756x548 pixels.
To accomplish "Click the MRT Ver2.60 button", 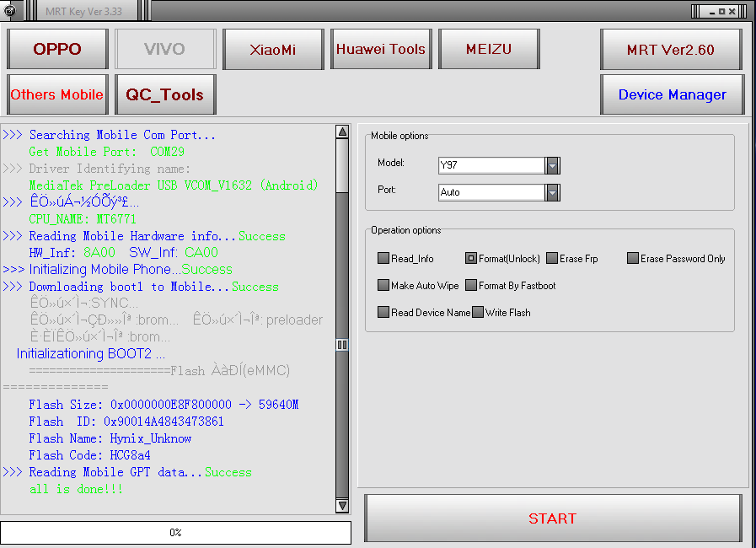I will [671, 49].
